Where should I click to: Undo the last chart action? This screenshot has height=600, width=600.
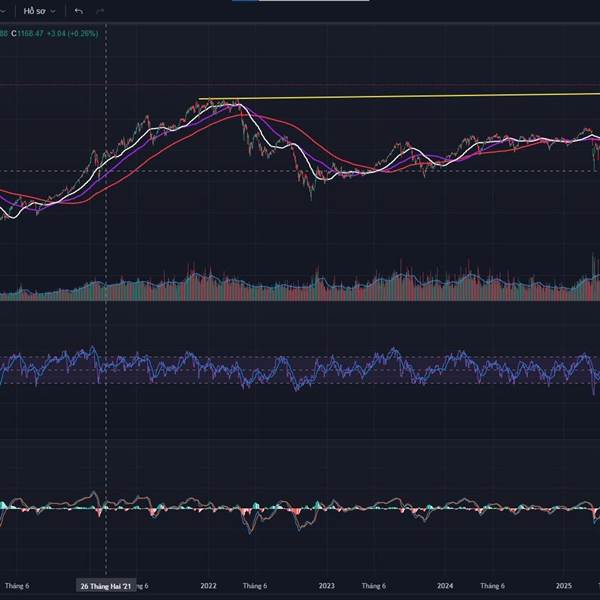[x=78, y=11]
